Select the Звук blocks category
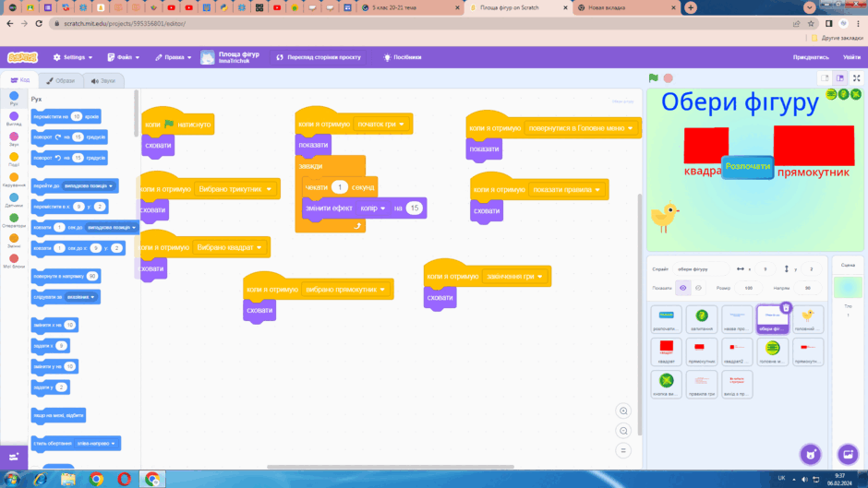The image size is (868, 488). tap(14, 139)
